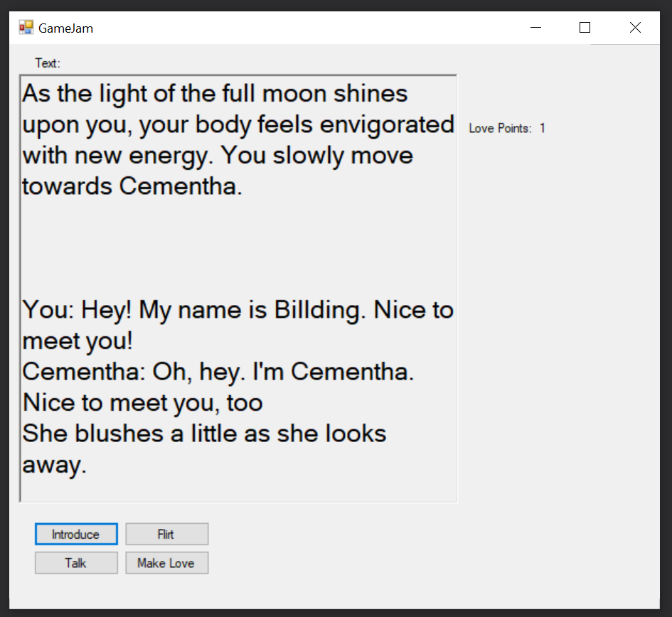Minimize the GameJam window
672x617 pixels.
[x=536, y=28]
